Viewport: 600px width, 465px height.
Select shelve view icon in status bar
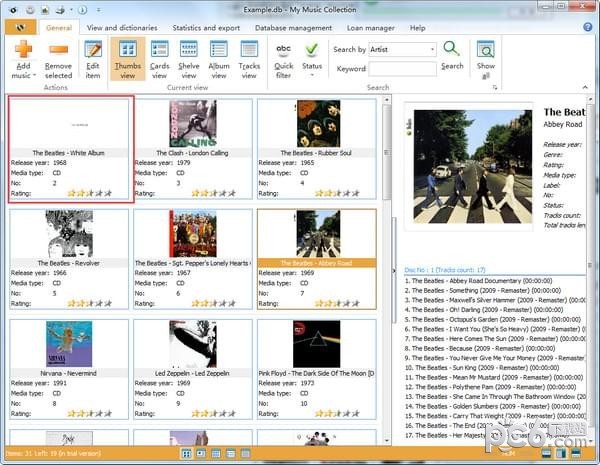(216, 454)
